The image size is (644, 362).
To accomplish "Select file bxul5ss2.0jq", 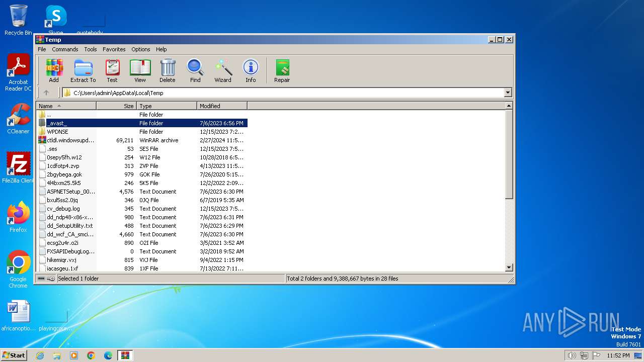I will coord(142,200).
